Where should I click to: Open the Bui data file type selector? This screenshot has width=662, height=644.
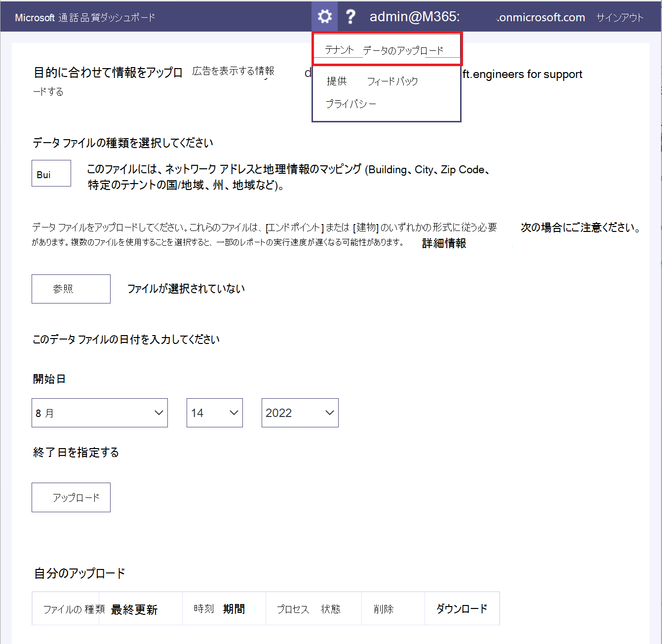point(51,173)
